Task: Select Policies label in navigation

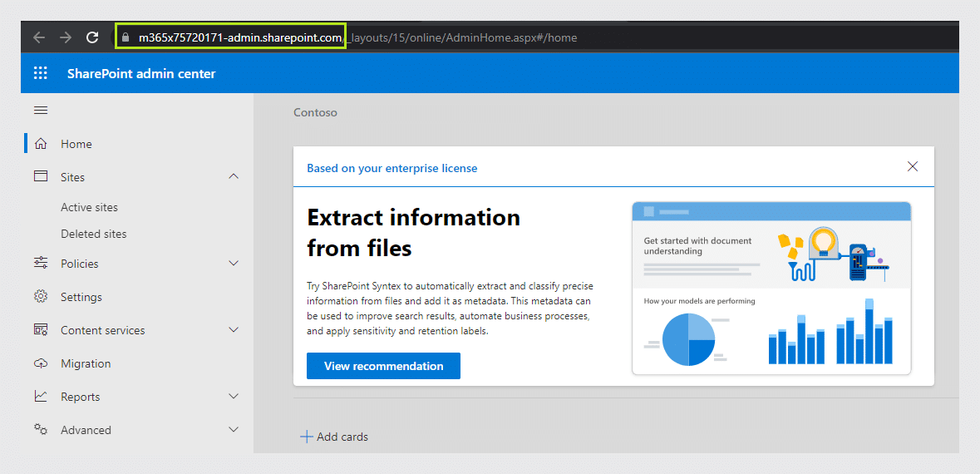Action: point(79,264)
